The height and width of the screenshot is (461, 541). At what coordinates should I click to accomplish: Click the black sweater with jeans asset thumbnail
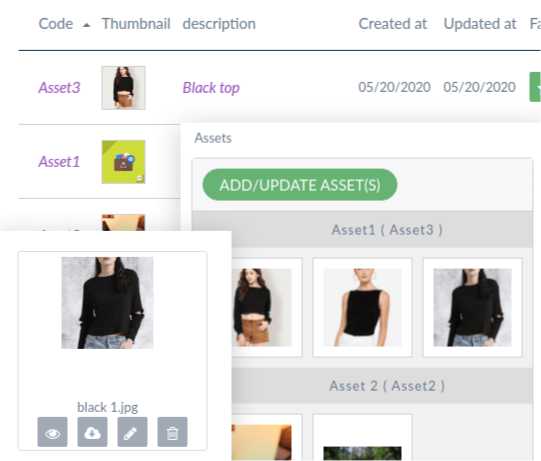472,307
